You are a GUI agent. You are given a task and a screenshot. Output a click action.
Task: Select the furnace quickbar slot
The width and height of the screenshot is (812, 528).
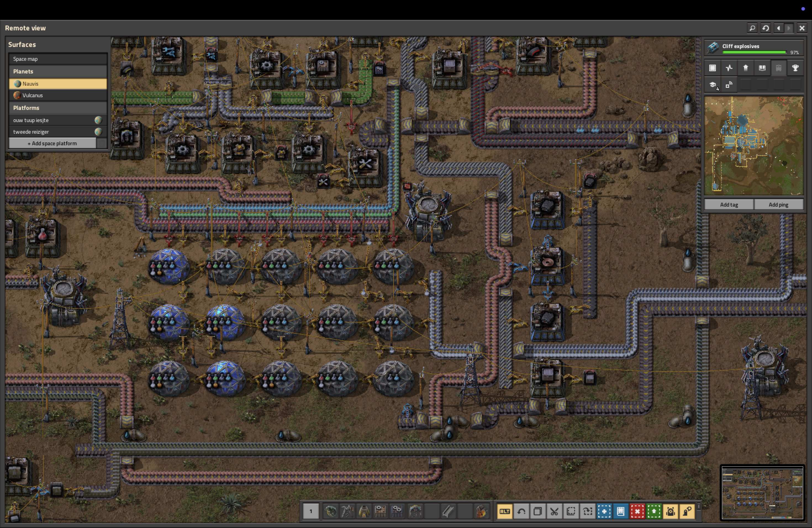pos(364,511)
